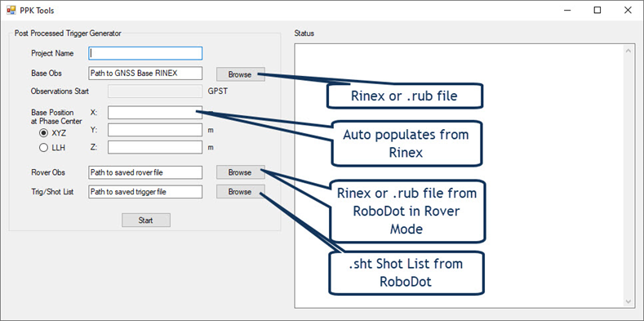Click the 'GPST' label
The image size is (644, 321).
[x=218, y=91]
